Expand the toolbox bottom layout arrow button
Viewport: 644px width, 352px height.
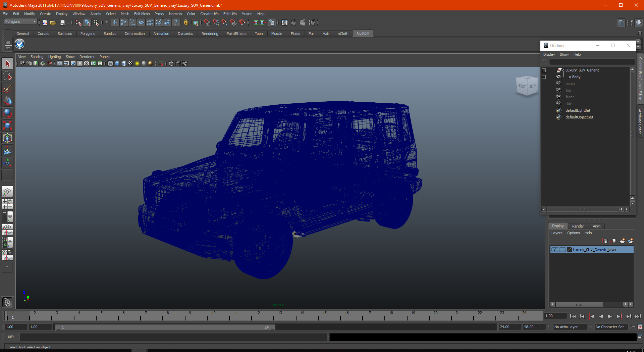[x=7, y=267]
